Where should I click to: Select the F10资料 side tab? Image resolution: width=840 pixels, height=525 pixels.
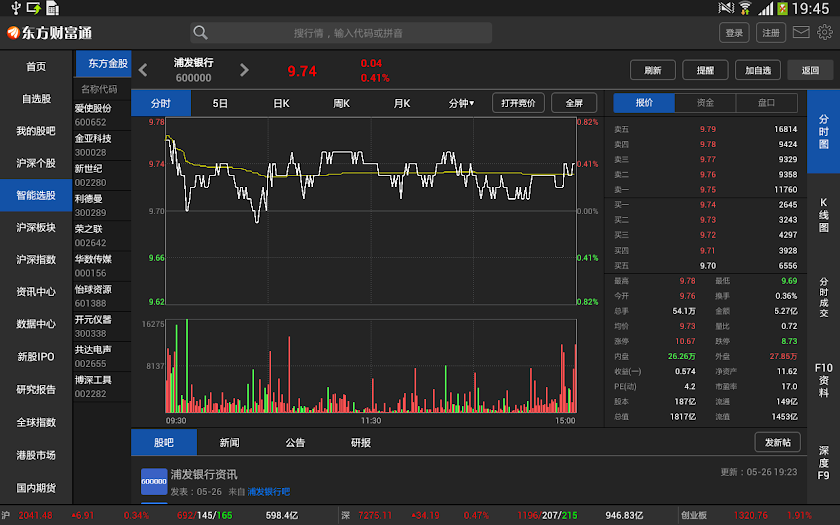point(823,380)
